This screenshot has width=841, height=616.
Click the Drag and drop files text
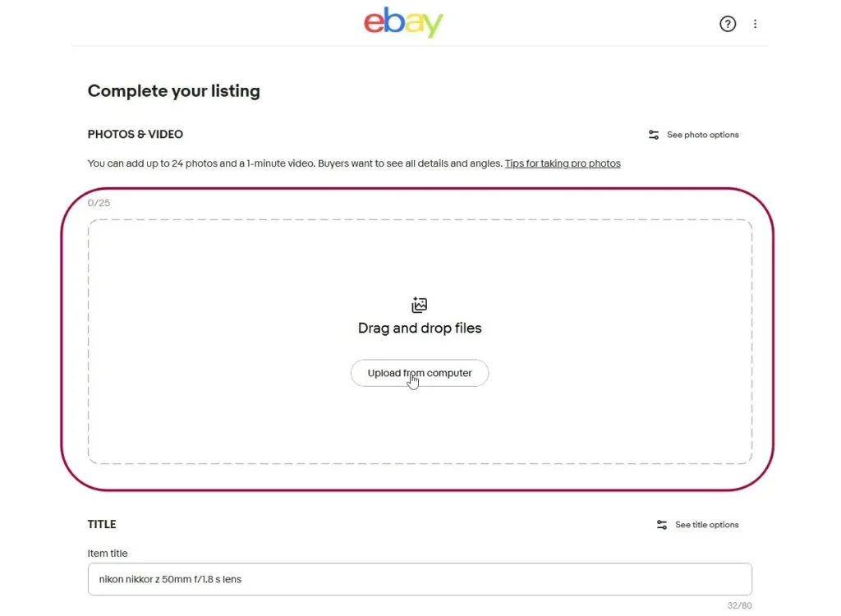(x=420, y=329)
